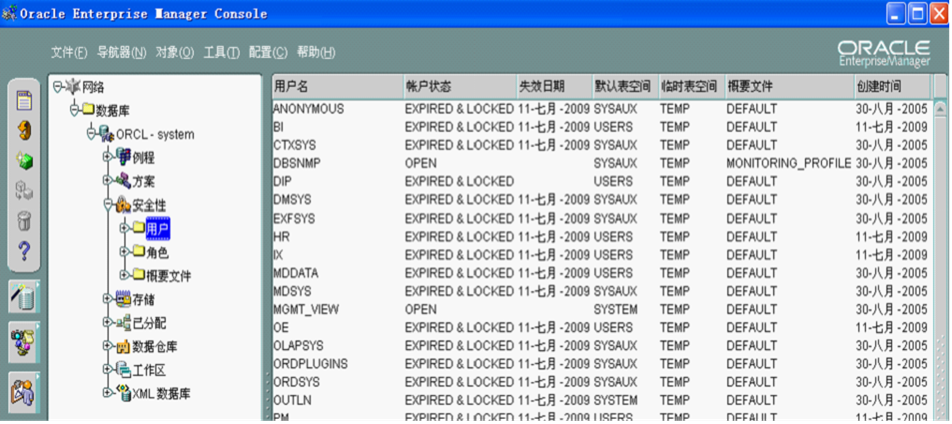
Task: Select the EXFSYS user row
Action: pos(601,218)
